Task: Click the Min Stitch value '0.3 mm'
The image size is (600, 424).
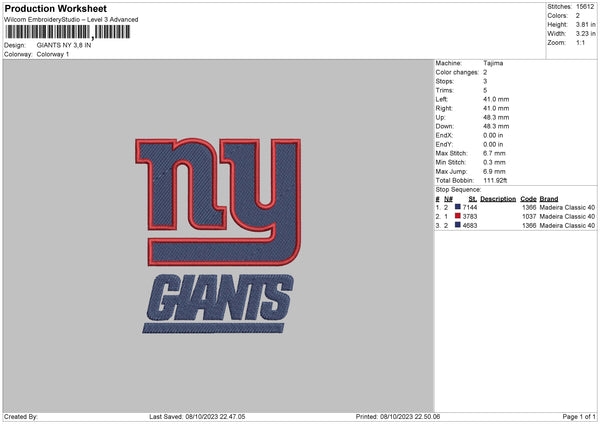Action: tap(494, 162)
